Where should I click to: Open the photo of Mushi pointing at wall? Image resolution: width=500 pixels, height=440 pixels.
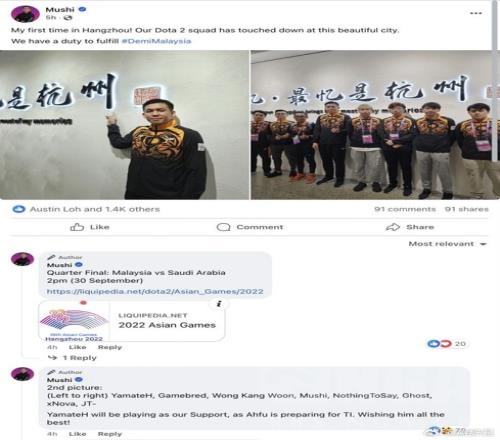coord(124,125)
